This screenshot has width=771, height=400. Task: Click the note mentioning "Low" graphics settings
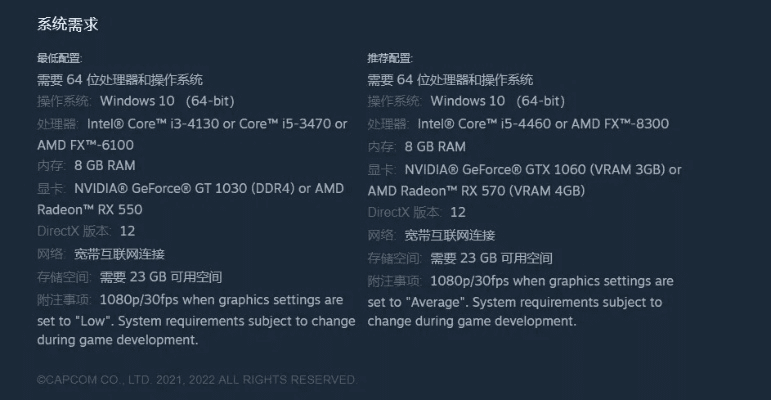click(196, 320)
